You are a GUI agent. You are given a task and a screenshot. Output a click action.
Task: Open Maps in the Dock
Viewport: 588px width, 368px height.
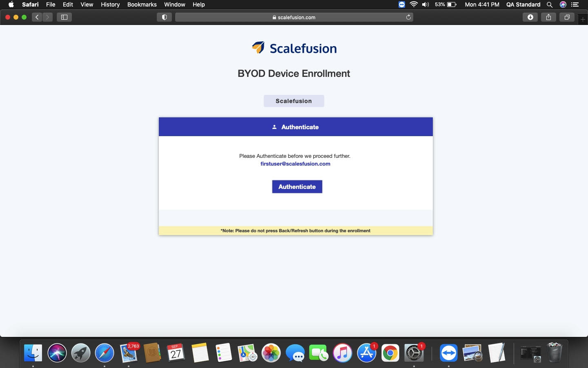[247, 353]
